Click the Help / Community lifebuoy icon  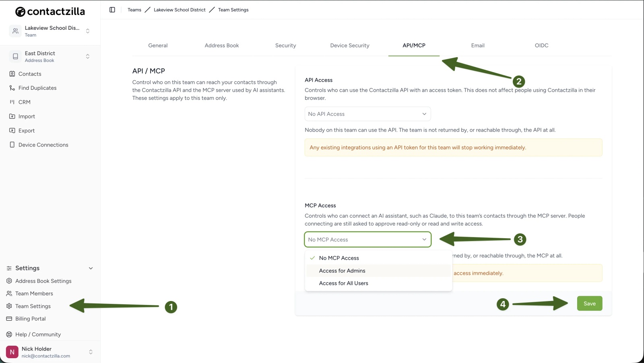pyautogui.click(x=9, y=334)
